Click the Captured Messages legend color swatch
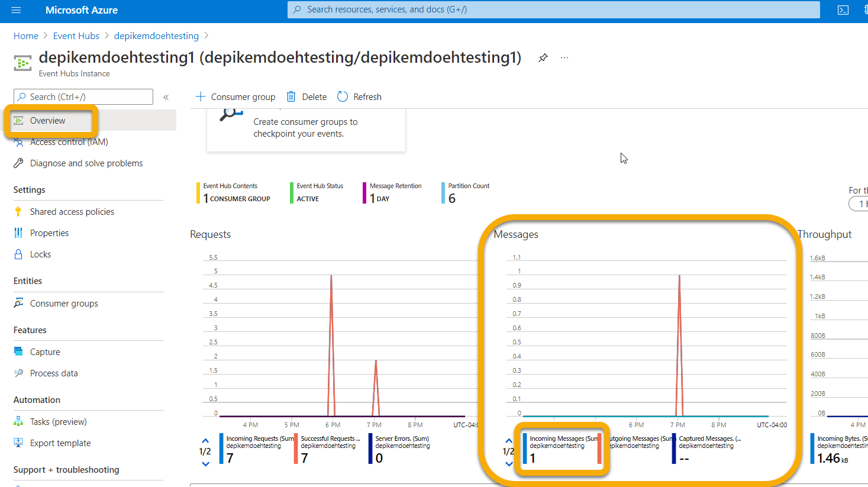This screenshot has width=868, height=487. (674, 449)
